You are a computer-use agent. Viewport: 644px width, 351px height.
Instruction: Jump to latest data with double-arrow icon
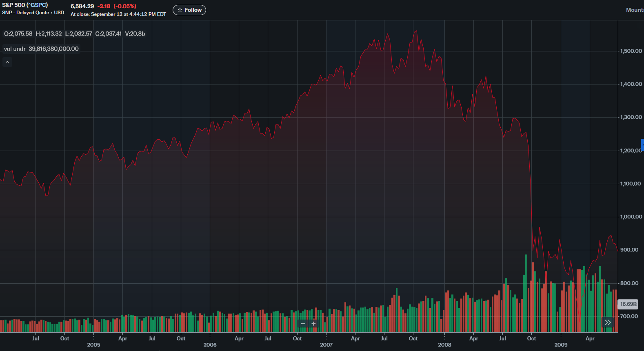pyautogui.click(x=608, y=322)
